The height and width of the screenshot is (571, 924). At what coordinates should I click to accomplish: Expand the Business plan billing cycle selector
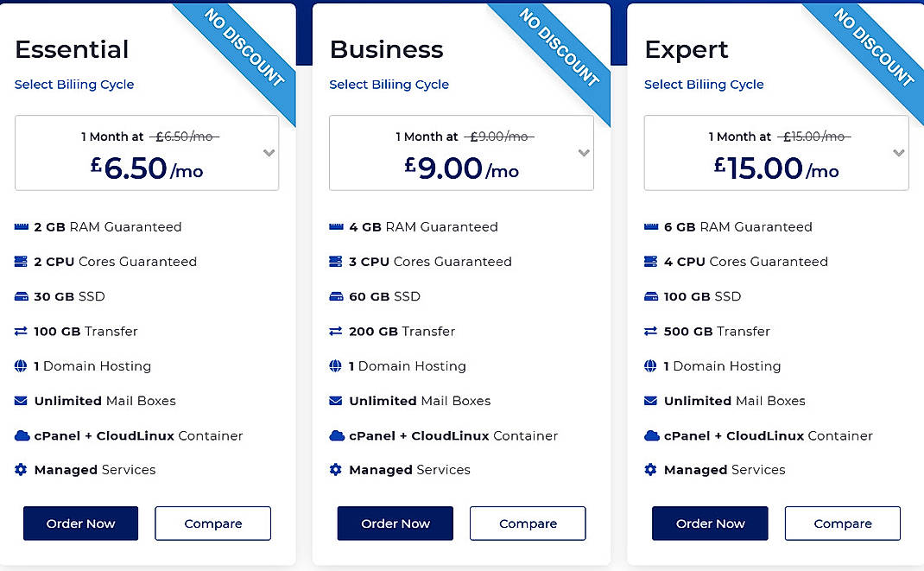582,152
